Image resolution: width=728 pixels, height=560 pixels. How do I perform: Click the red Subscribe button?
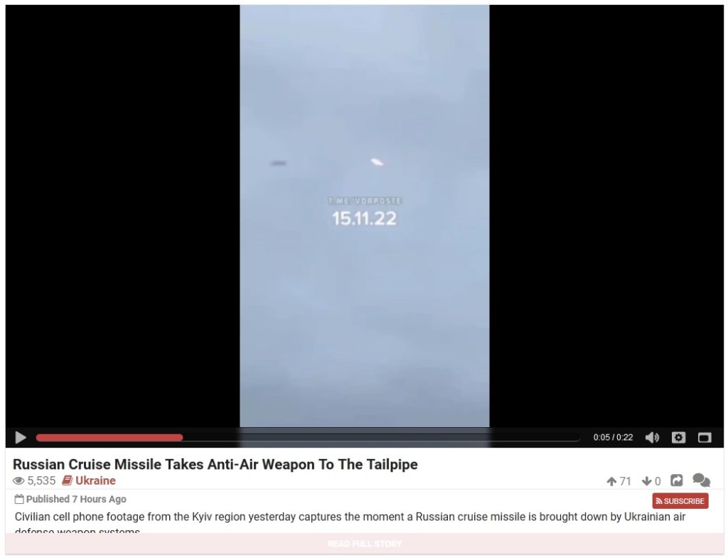[680, 501]
